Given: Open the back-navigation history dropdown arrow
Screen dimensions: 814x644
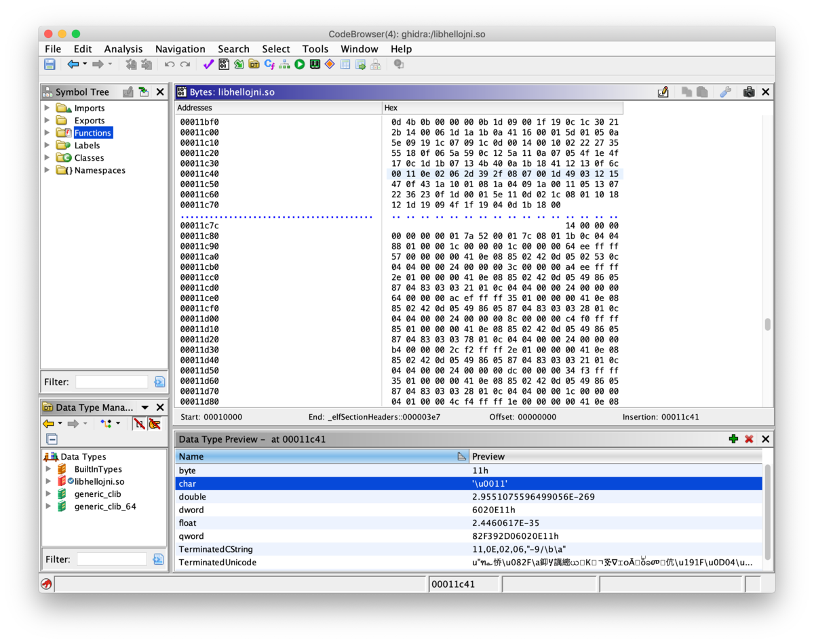Looking at the screenshot, I should [85, 64].
